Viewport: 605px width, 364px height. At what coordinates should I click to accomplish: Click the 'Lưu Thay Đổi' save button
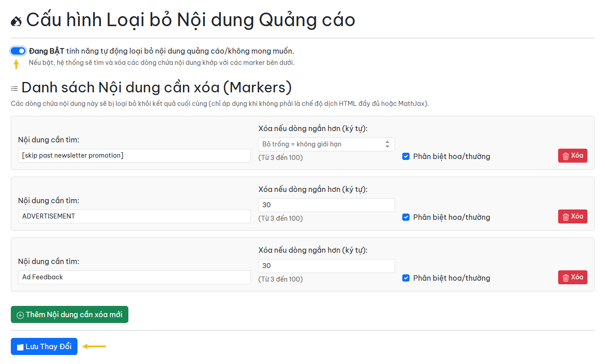click(44, 346)
